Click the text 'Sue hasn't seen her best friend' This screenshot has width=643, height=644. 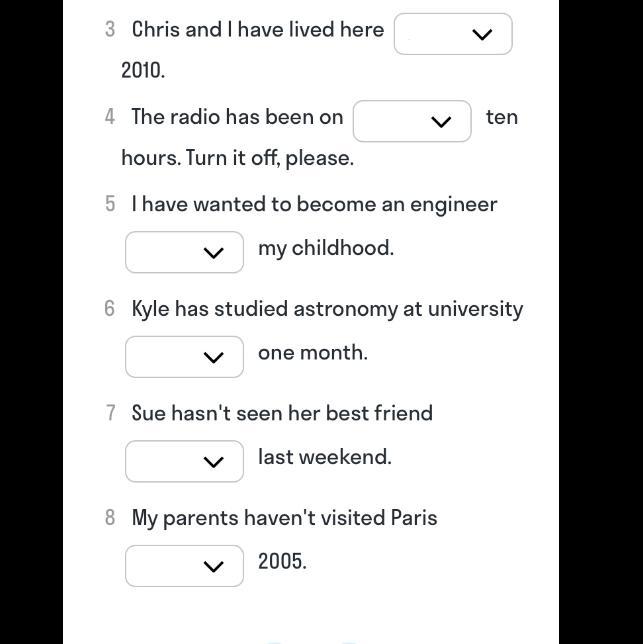pyautogui.click(x=282, y=413)
